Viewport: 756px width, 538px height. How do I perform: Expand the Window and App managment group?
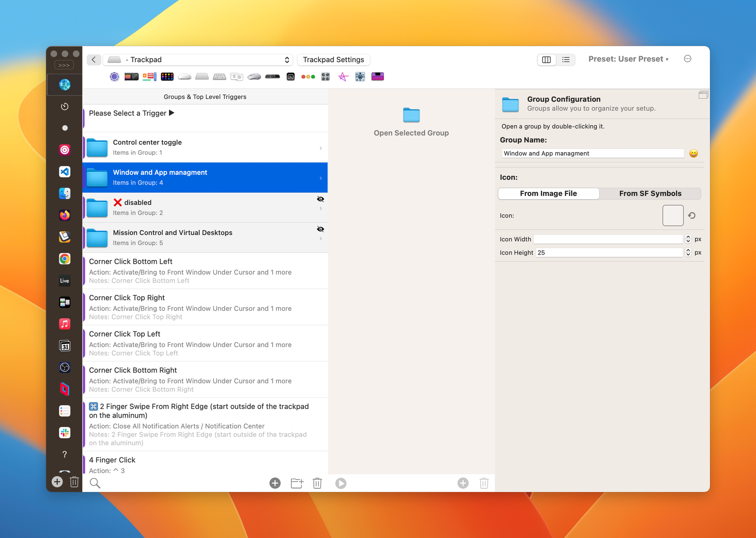[x=320, y=178]
